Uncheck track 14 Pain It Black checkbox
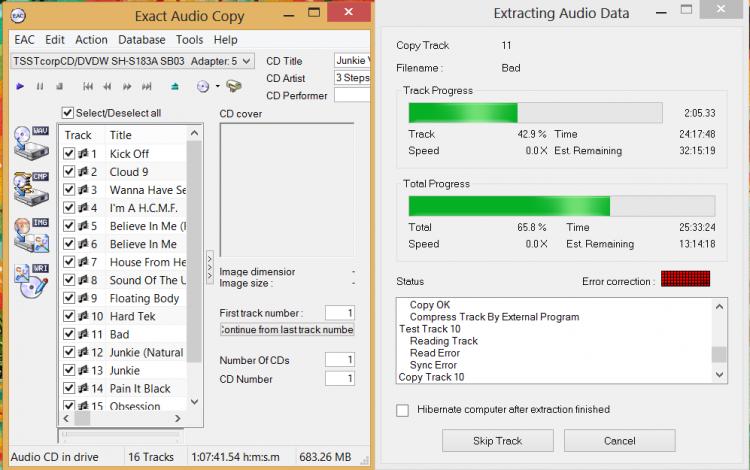The height and width of the screenshot is (470, 750). click(69, 388)
